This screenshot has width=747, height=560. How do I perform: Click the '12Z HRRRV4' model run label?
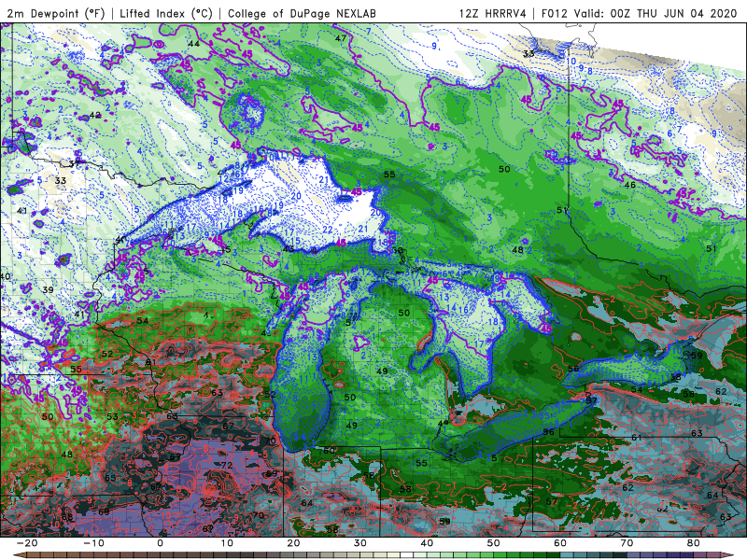(493, 13)
